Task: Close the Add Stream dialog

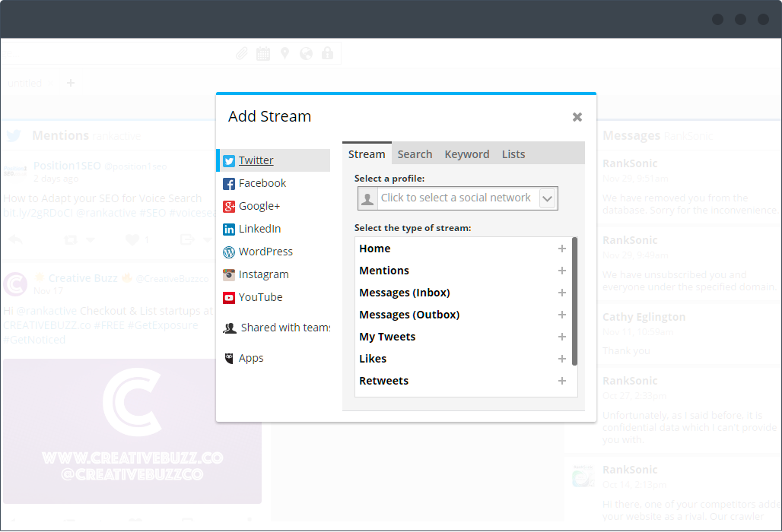Action: [x=577, y=117]
